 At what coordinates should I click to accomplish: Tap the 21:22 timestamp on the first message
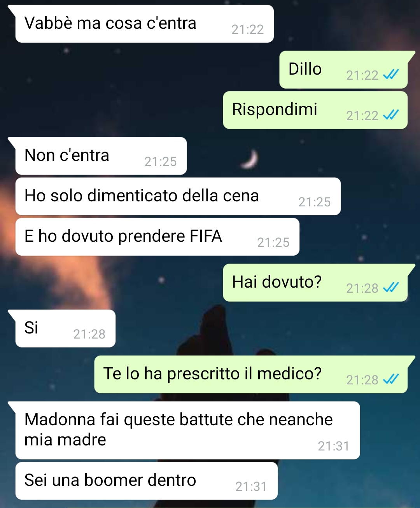point(248,29)
